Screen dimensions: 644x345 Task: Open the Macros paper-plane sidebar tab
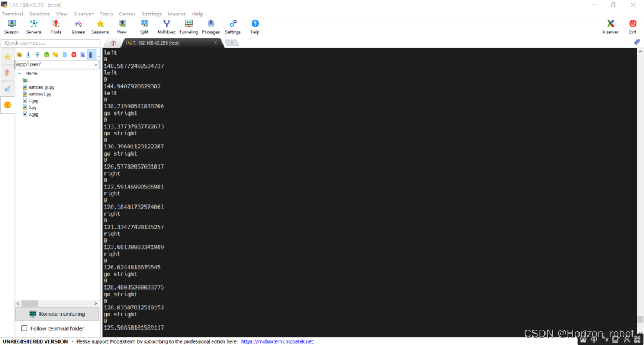[x=7, y=89]
